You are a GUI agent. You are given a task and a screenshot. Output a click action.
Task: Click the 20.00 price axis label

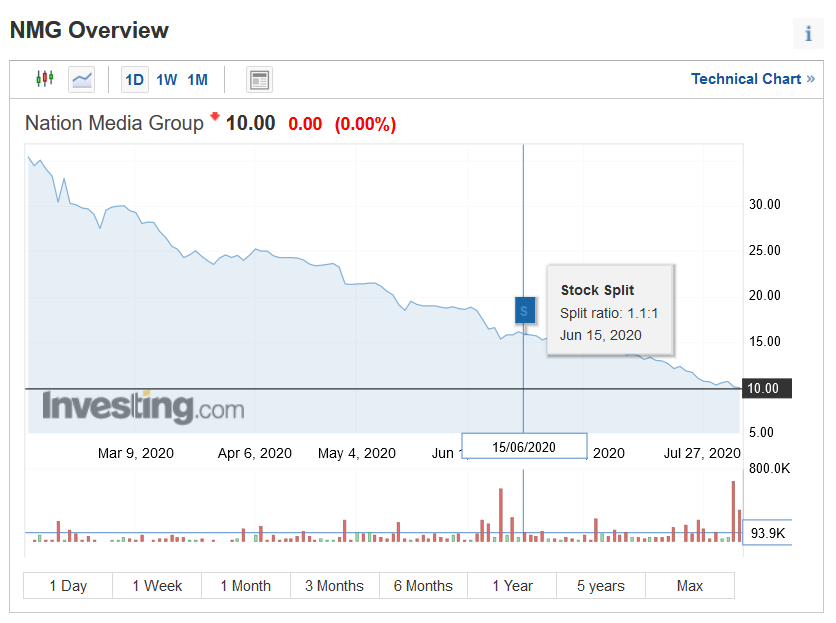pos(765,295)
